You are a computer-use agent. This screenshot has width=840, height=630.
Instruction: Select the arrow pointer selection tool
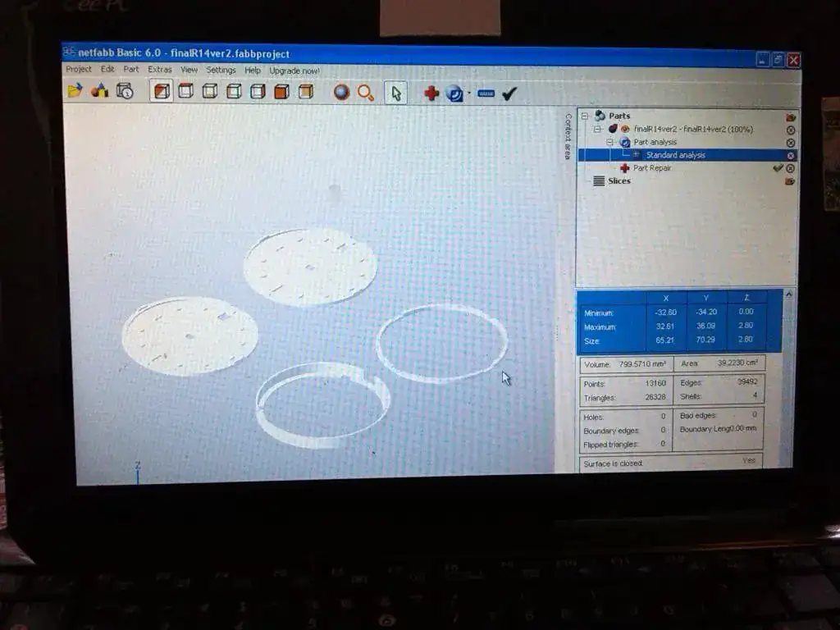tap(396, 94)
